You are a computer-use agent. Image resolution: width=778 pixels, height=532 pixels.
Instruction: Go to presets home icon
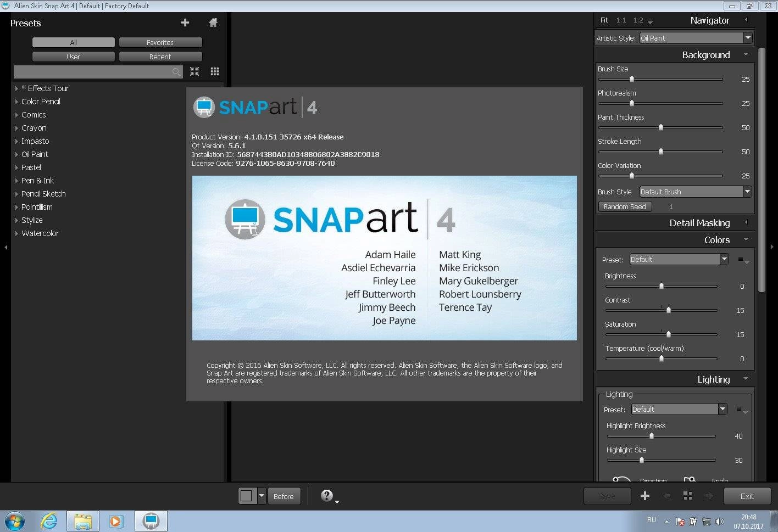point(213,23)
